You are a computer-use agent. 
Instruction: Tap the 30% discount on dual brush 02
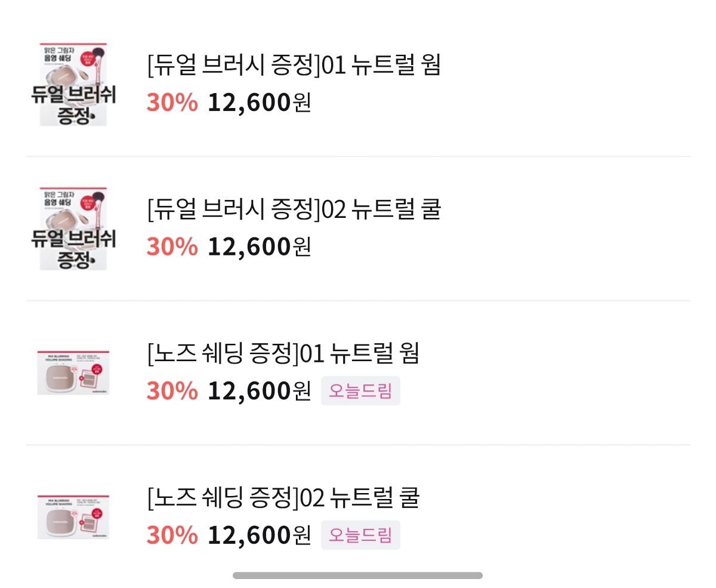[172, 247]
